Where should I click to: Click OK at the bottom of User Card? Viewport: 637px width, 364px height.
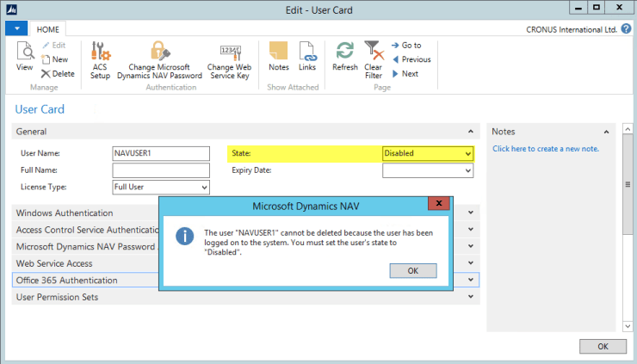603,347
